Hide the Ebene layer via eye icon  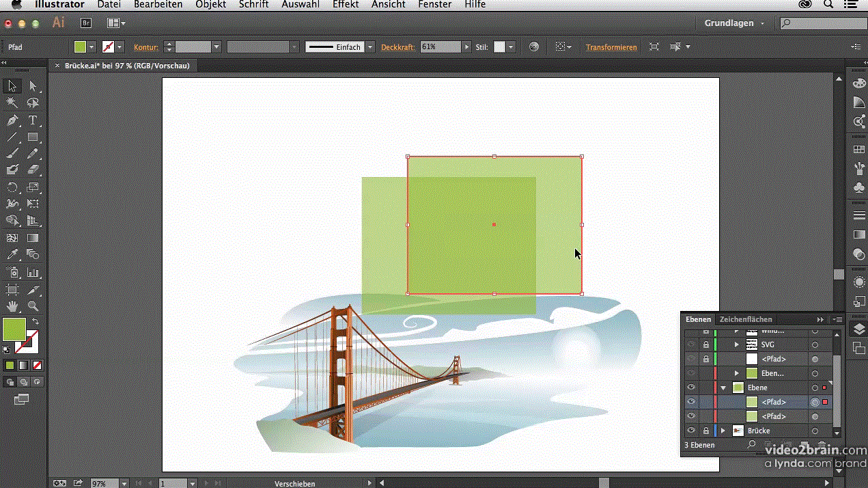point(691,388)
